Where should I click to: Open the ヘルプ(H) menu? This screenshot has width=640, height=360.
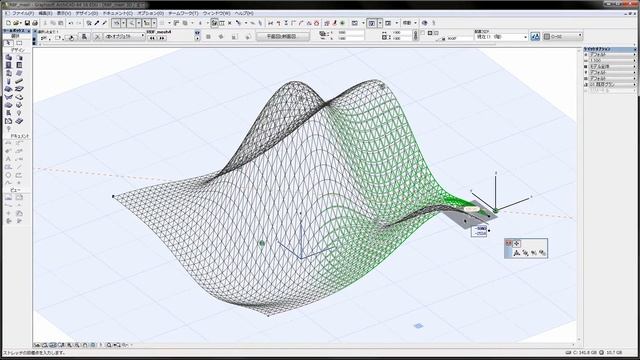244,13
